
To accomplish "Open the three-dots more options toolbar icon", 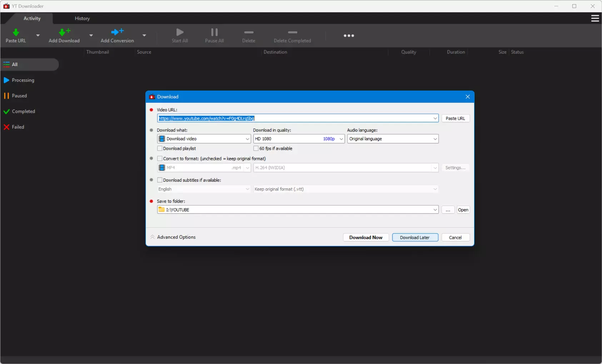I will (349, 36).
